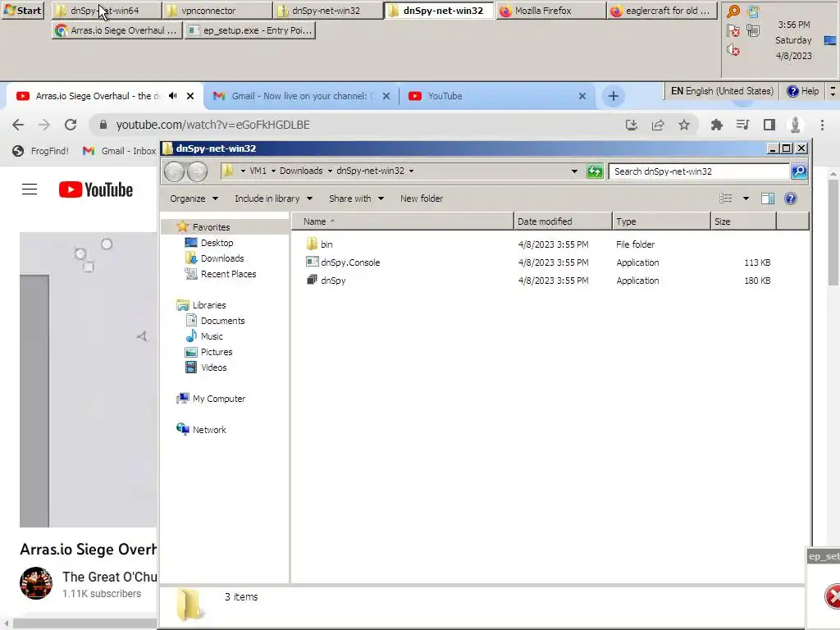The height and width of the screenshot is (630, 840).
Task: Open the YouTube hamburger guide menu
Action: (x=30, y=189)
